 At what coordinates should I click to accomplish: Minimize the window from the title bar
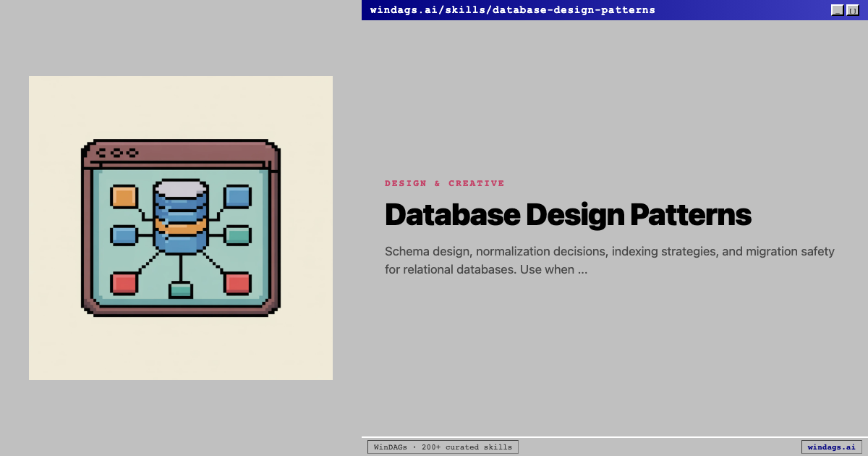click(x=836, y=9)
